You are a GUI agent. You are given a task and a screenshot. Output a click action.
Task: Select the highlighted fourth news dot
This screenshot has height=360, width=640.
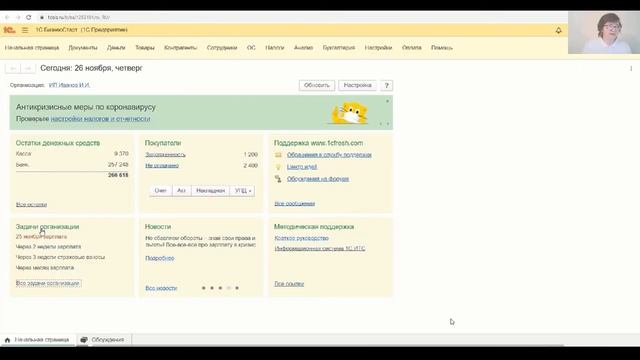tap(229, 288)
